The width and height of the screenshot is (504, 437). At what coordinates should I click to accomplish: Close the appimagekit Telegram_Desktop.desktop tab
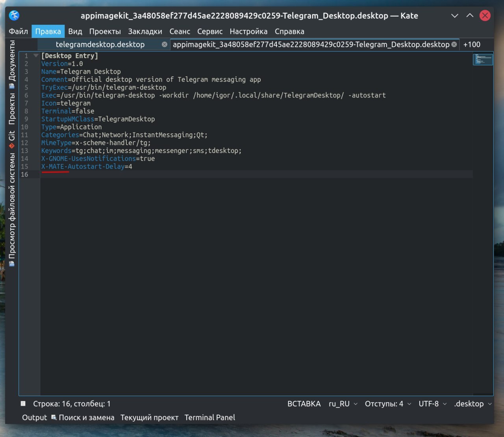pyautogui.click(x=454, y=44)
